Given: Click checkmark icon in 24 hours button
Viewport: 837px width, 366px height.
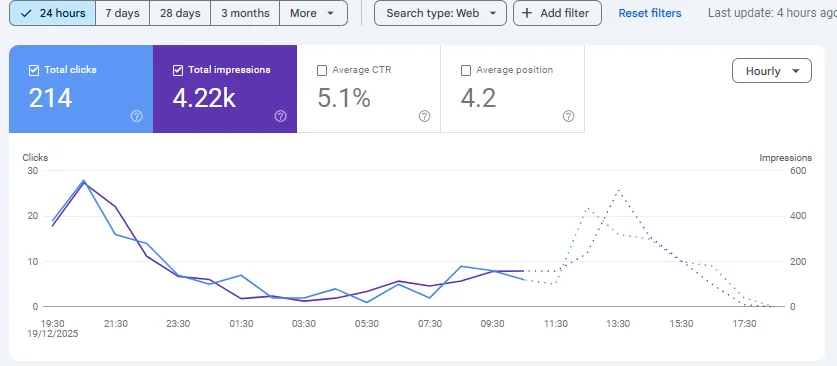Looking at the screenshot, I should point(26,13).
